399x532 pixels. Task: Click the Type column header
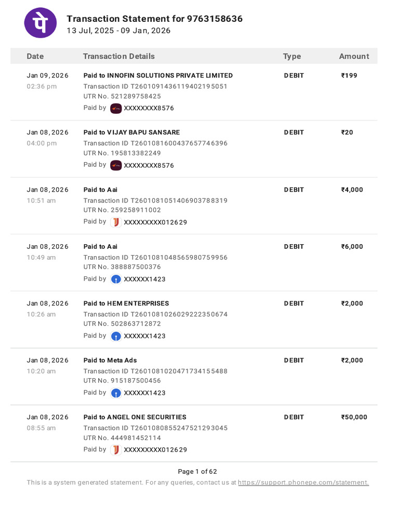point(292,56)
